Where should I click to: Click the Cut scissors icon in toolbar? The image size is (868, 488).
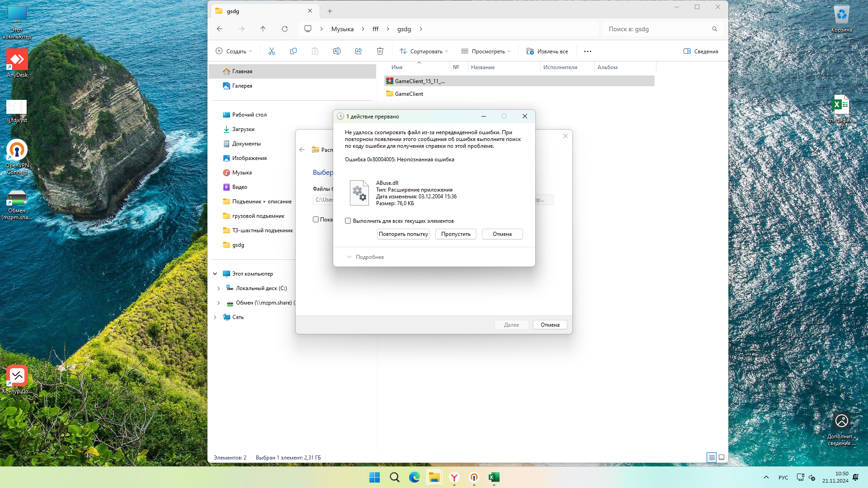point(272,52)
